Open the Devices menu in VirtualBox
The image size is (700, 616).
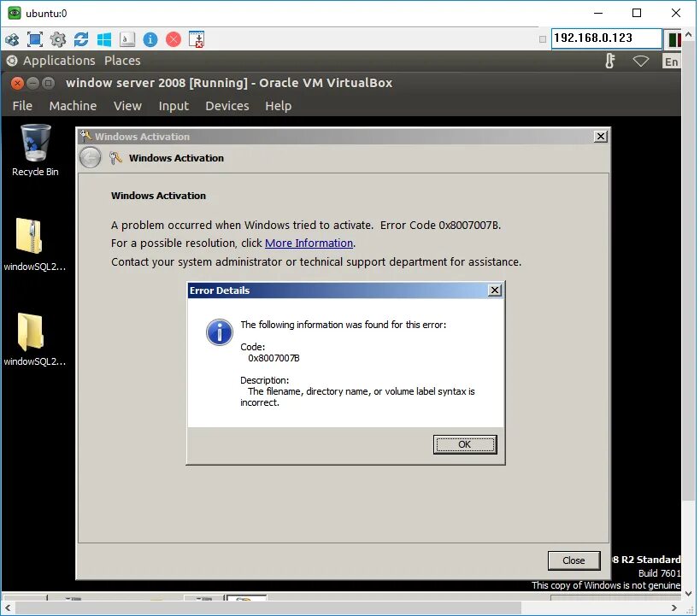(226, 105)
